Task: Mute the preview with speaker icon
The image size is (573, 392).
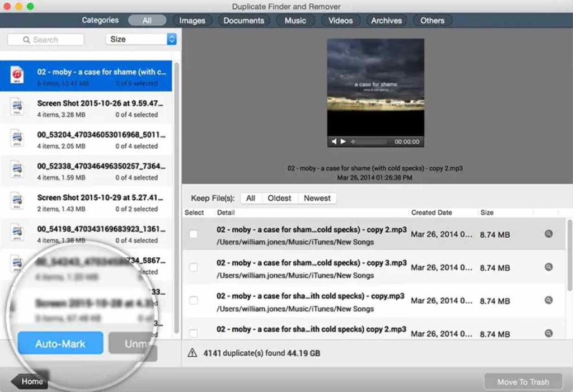Action: point(334,141)
